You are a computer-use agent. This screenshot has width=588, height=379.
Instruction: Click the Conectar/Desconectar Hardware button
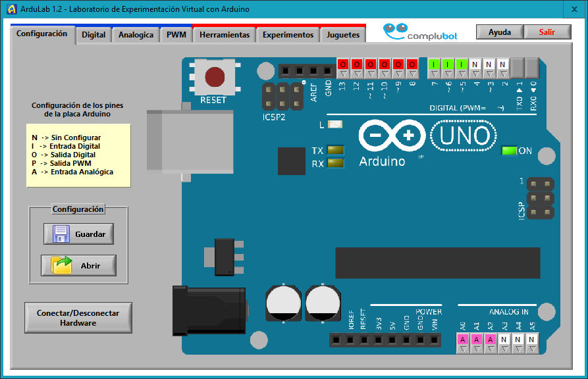click(78, 318)
